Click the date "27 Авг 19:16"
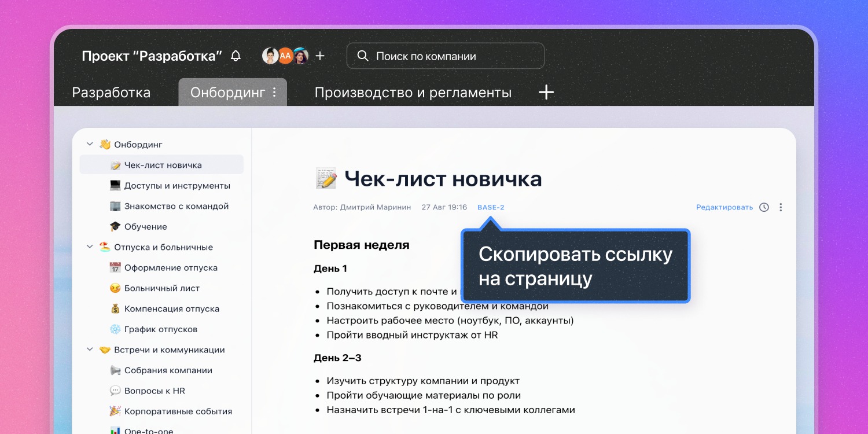 444,207
